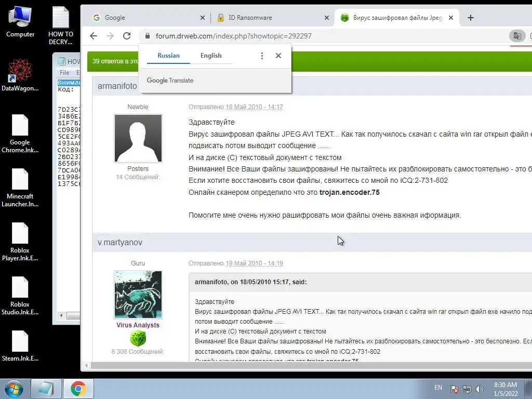
Task: Click the Translate icon in address bar
Action: click(517, 36)
